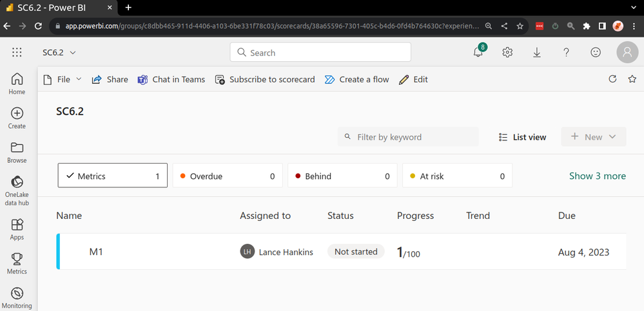The image size is (644, 311).
Task: Open the browser profile avatar
Action: [x=618, y=26]
